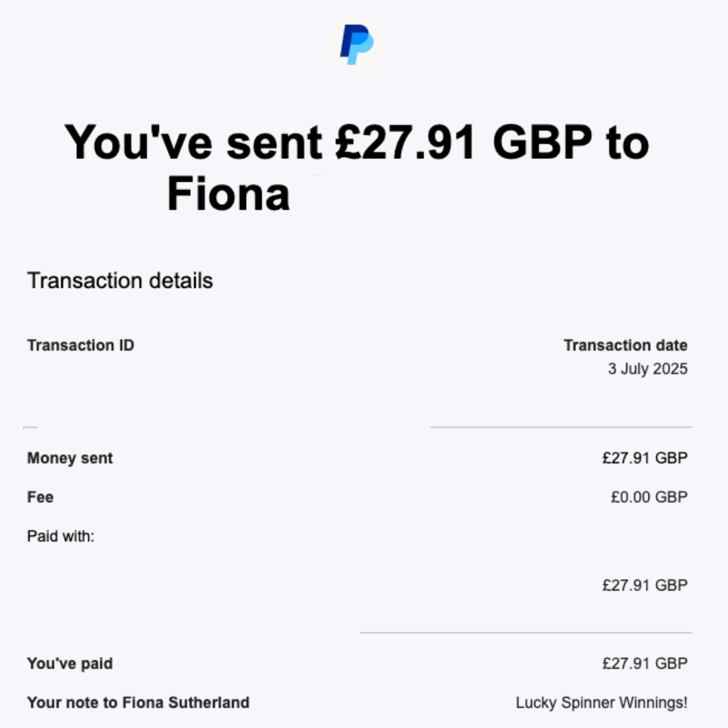Click the Money sent label
This screenshot has width=728, height=728.
tap(70, 458)
